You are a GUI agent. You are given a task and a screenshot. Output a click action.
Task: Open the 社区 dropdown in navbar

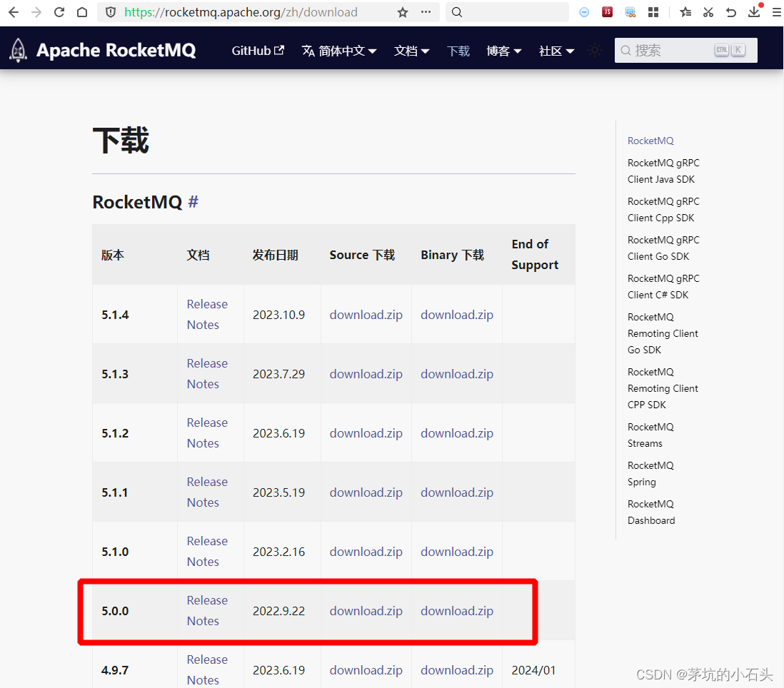coord(556,51)
